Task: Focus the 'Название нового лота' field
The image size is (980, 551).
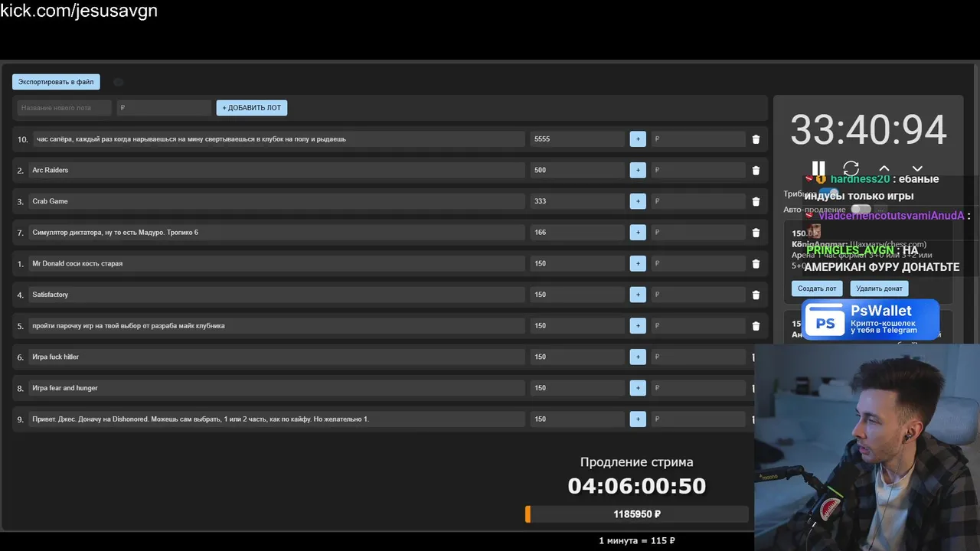Action: click(x=64, y=108)
